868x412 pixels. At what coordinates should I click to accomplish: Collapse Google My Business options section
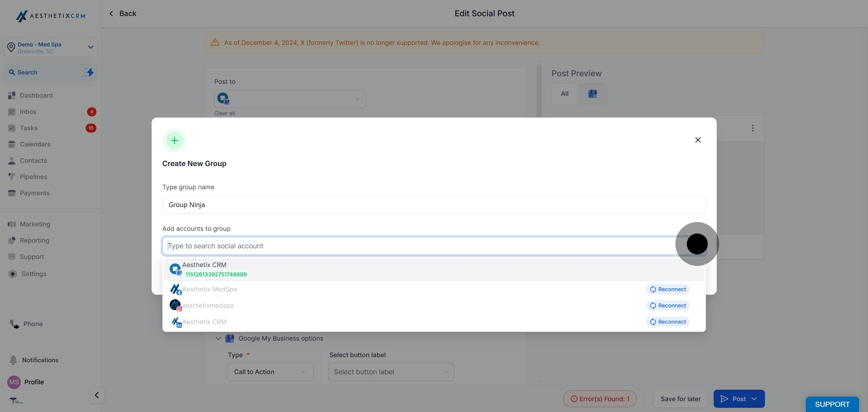(218, 338)
